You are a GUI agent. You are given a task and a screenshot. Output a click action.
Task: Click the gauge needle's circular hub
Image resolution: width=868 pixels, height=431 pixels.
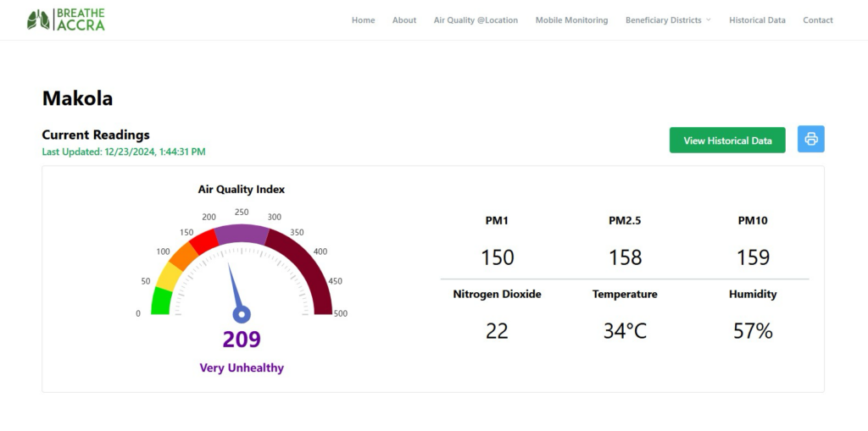[x=241, y=314]
